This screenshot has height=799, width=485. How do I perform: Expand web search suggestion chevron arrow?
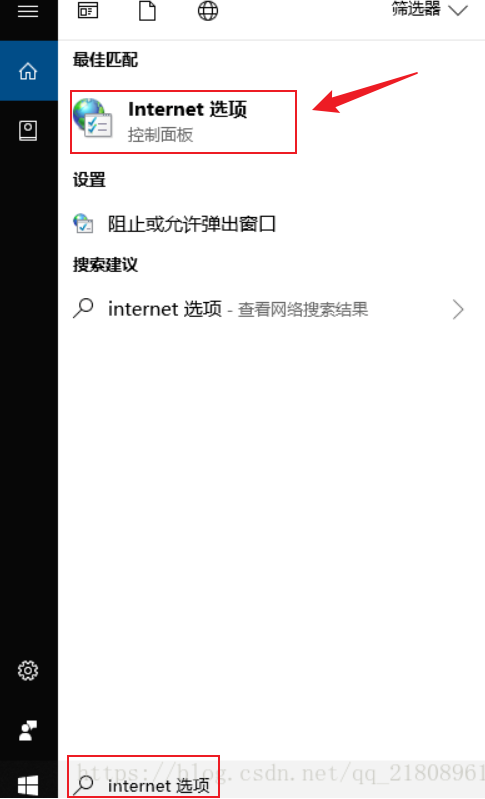[458, 309]
